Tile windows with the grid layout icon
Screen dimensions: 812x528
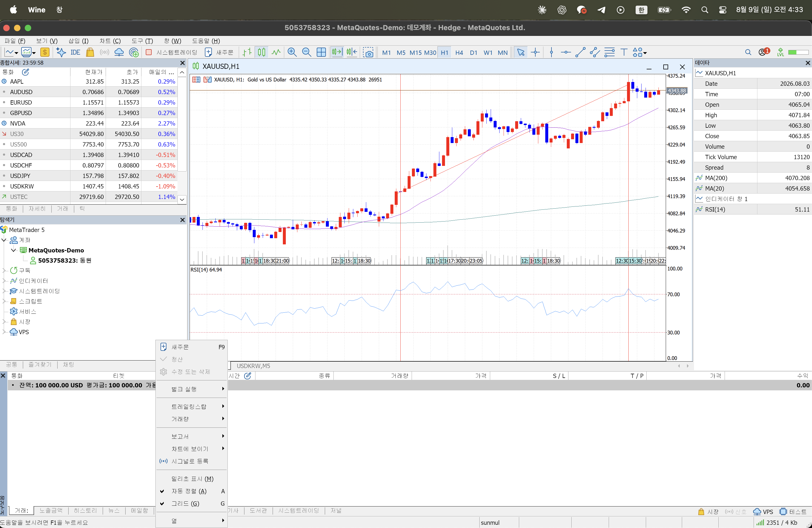coord(321,52)
